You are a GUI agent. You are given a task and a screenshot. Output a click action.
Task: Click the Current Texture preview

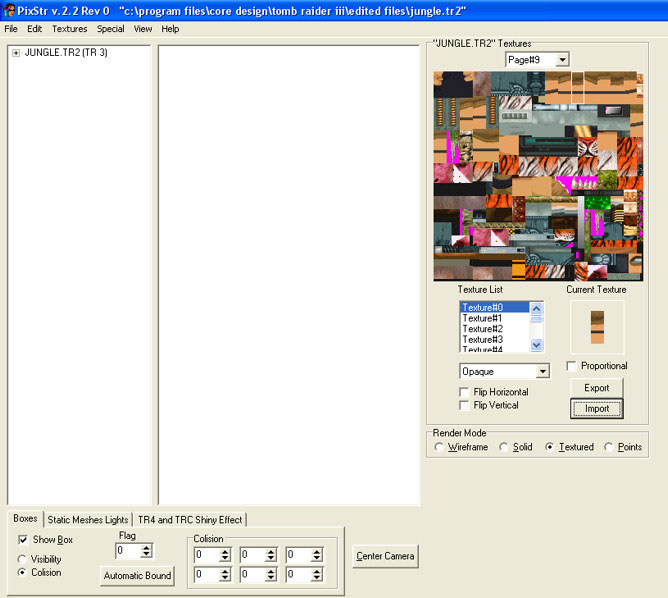pyautogui.click(x=597, y=327)
